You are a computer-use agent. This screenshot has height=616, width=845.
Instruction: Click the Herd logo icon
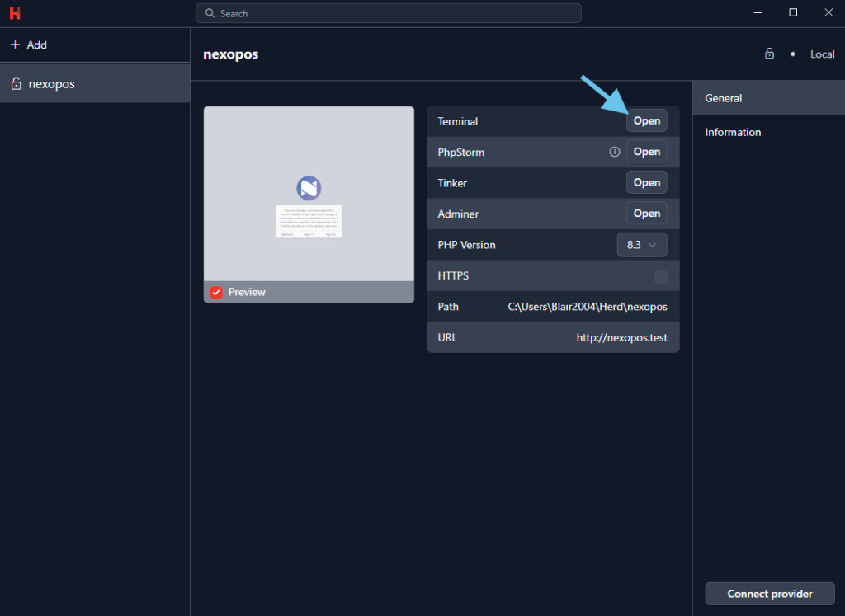click(15, 13)
